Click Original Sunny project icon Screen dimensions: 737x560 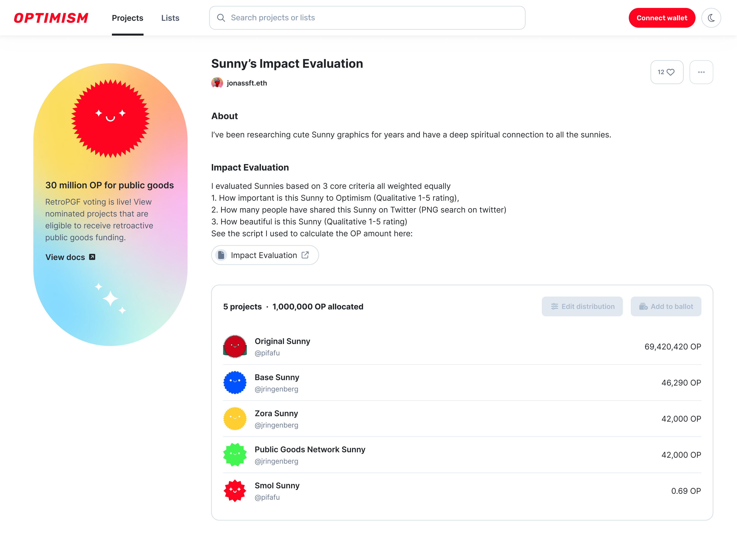[235, 346]
